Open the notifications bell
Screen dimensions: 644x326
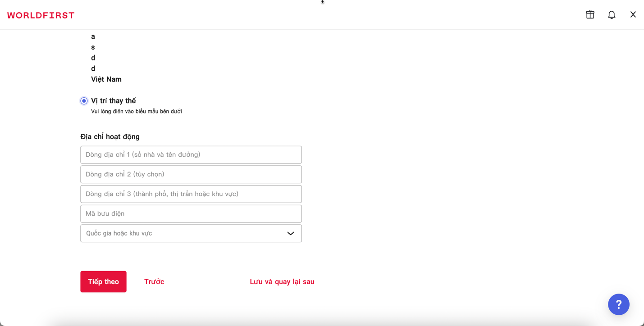[612, 15]
